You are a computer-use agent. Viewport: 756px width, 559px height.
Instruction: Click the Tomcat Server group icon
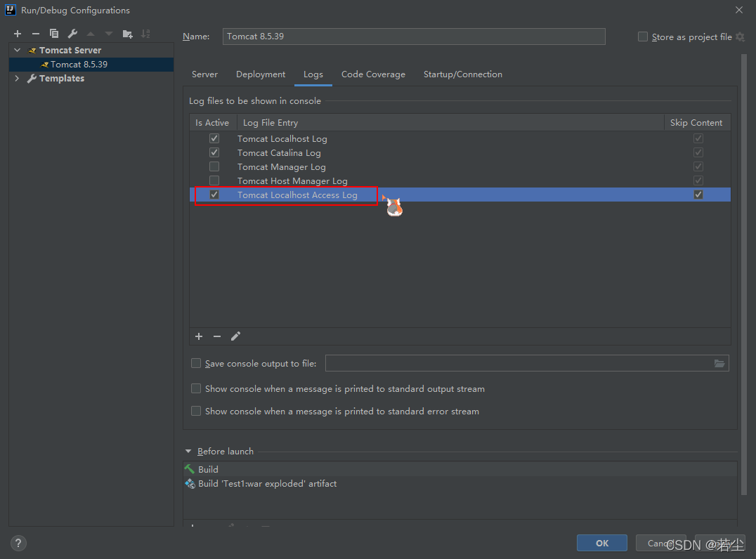(x=32, y=51)
